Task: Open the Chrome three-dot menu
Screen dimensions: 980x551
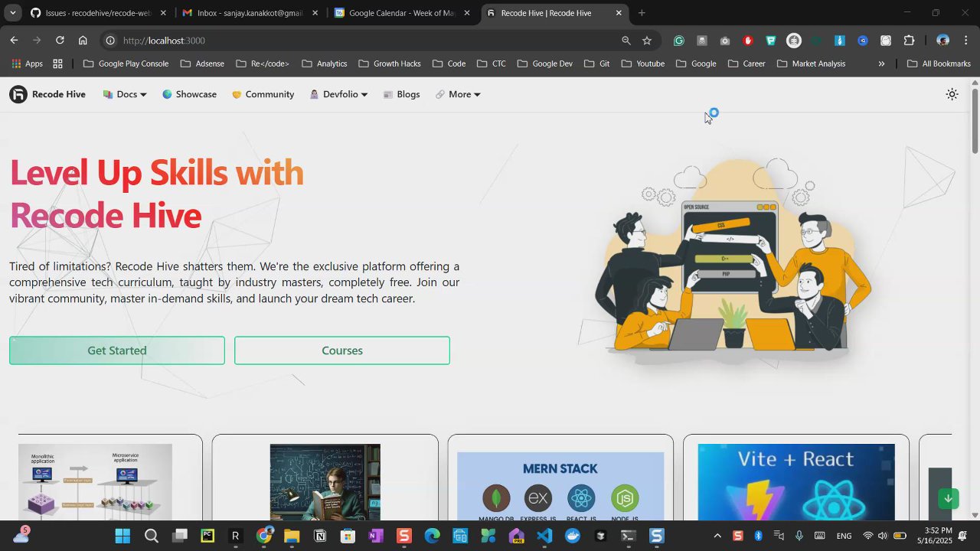Action: point(965,41)
